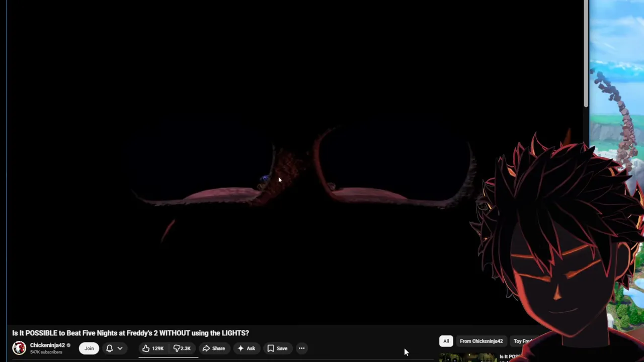The height and width of the screenshot is (362, 644).
Task: Toggle the notification bell for Chickeninja42
Action: click(109, 348)
